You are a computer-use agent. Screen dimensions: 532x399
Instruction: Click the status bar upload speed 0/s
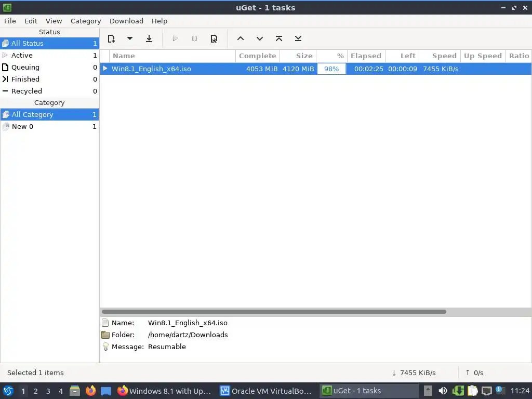coord(474,373)
